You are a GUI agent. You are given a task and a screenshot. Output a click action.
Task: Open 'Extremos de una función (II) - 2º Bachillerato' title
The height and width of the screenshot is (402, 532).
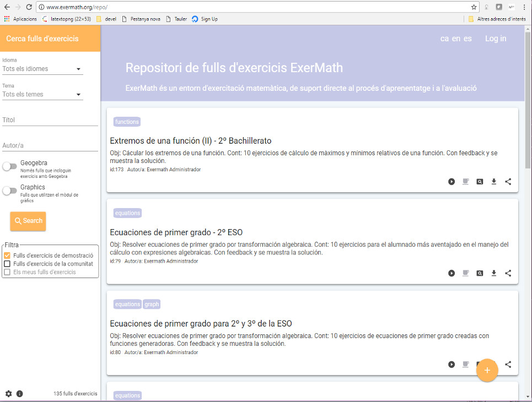point(191,140)
